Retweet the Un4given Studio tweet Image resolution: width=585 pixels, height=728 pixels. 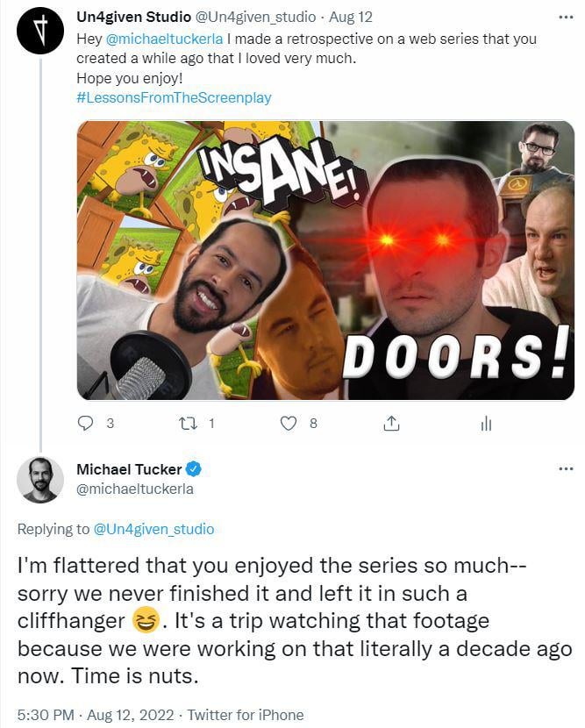click(x=186, y=424)
